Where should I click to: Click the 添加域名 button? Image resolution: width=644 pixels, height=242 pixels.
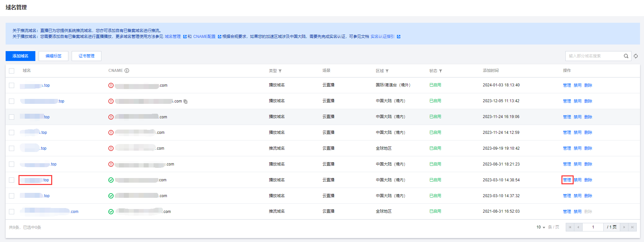coord(20,56)
